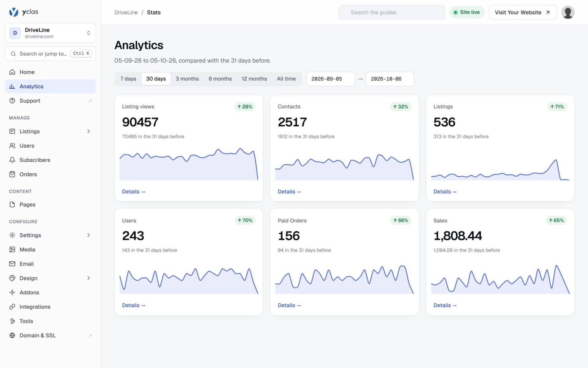Click the Listings card sparkline chart

pyautogui.click(x=500, y=169)
